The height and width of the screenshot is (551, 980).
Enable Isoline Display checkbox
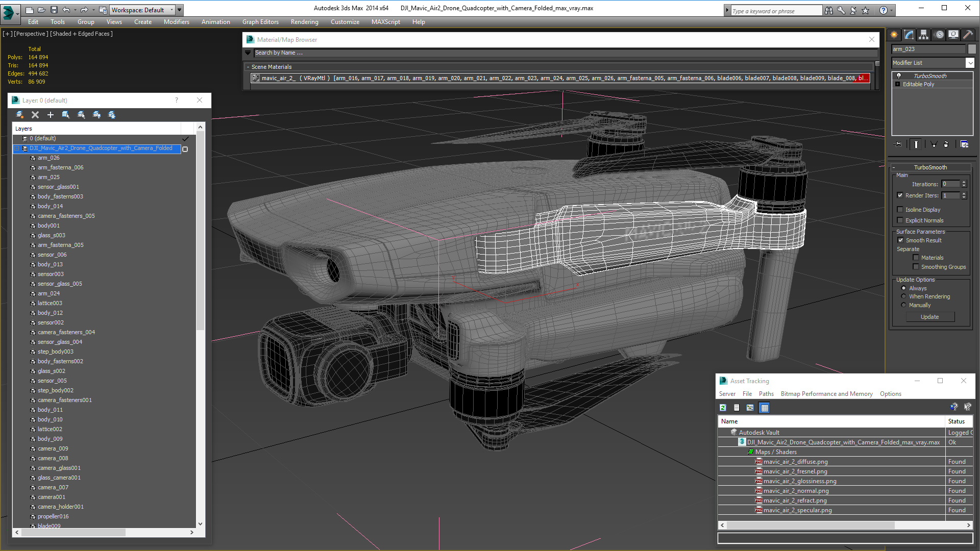pyautogui.click(x=900, y=210)
